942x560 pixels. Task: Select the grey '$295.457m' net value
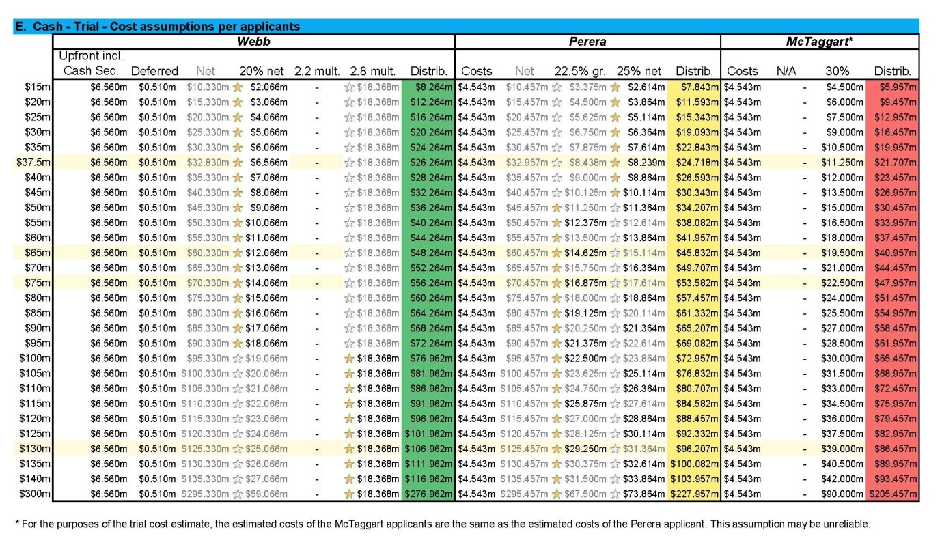[x=524, y=494]
